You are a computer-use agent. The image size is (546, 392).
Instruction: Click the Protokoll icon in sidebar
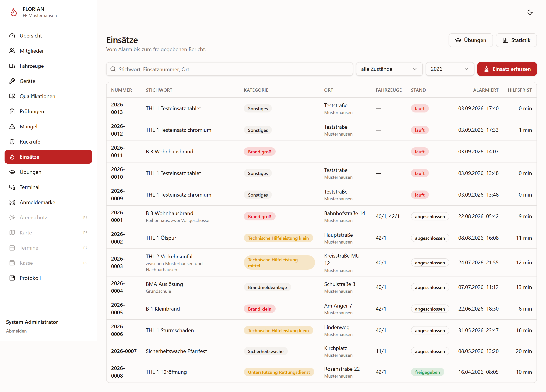pos(12,278)
